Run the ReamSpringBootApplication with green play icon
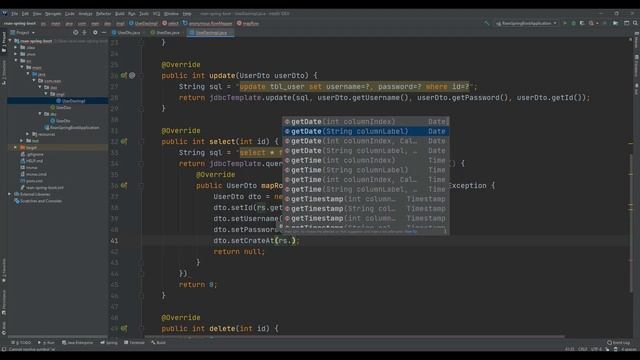Image resolution: width=640 pixels, height=360 pixels. coord(565,23)
